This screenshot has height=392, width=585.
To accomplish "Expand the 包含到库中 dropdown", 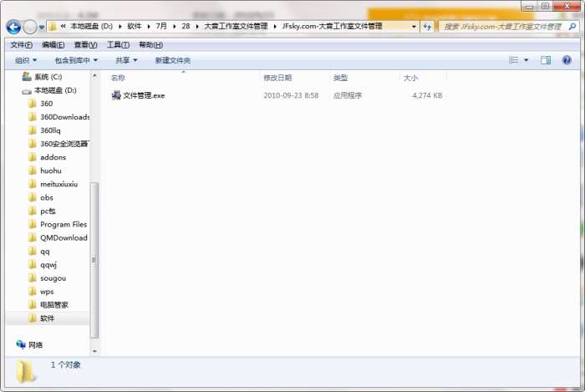I will pyautogui.click(x=76, y=60).
